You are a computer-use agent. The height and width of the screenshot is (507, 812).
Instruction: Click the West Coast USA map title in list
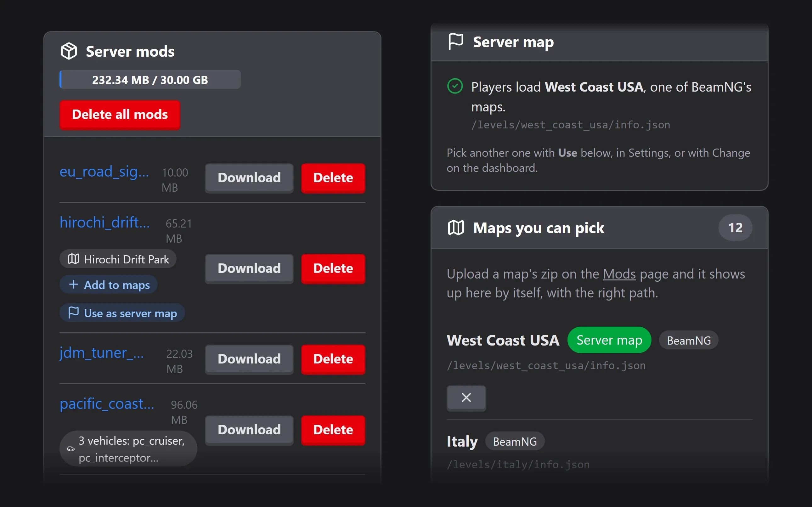503,340
